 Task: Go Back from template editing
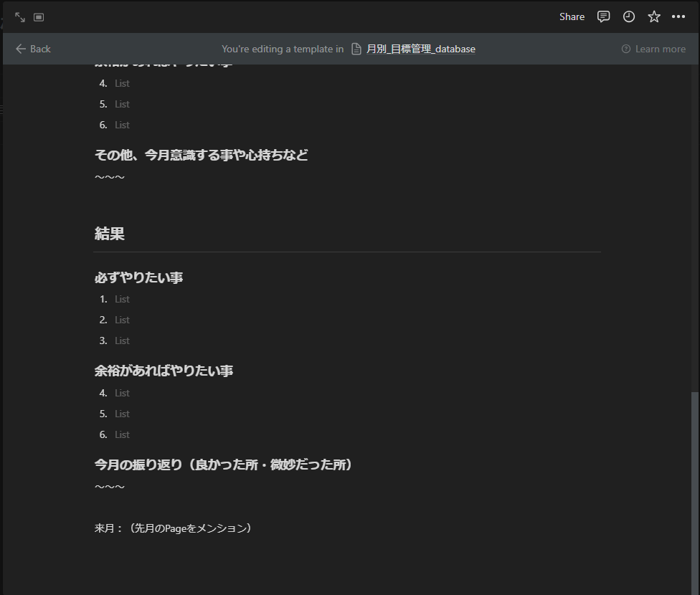click(34, 49)
